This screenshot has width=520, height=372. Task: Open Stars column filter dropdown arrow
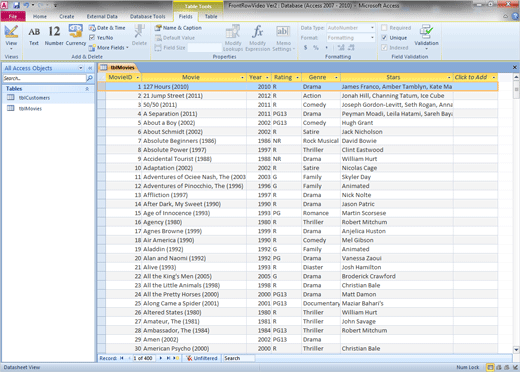pos(449,77)
